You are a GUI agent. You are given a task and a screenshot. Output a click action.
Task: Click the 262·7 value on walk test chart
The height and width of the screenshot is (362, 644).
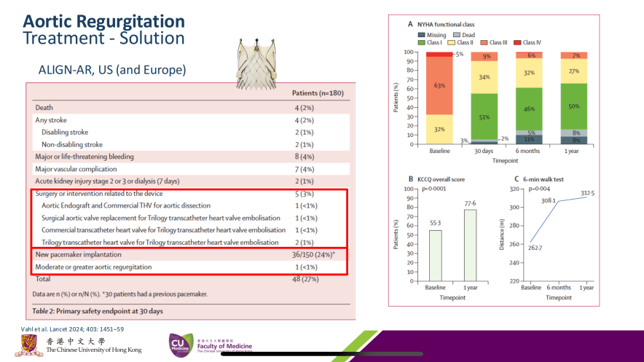(535, 248)
